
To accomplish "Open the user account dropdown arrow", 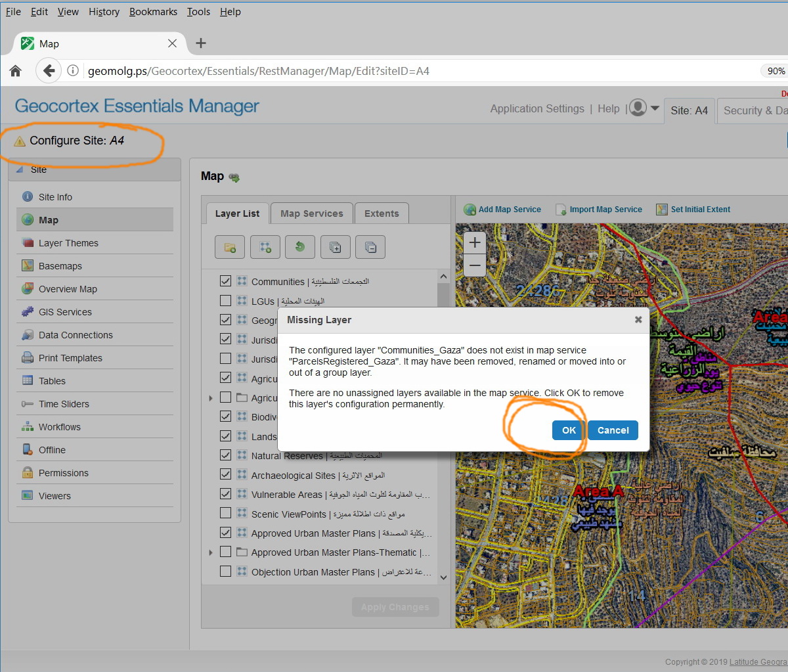I will click(655, 108).
